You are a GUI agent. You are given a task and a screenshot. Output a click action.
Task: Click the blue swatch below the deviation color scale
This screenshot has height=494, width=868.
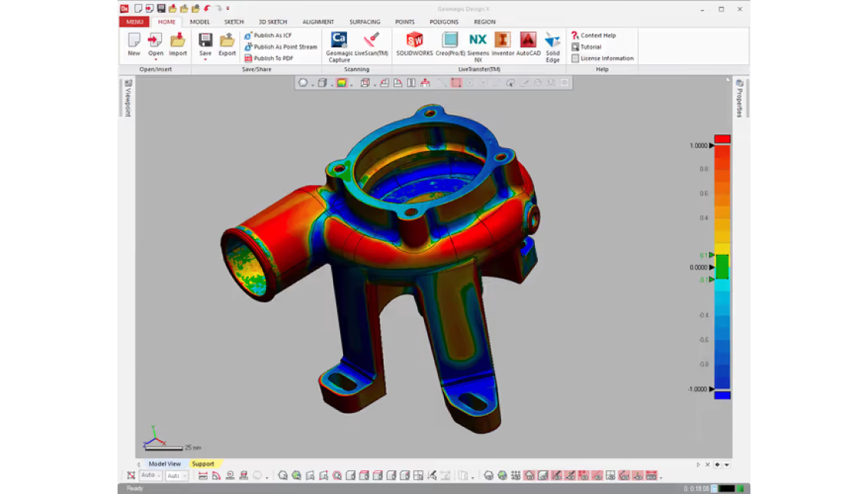(722, 395)
